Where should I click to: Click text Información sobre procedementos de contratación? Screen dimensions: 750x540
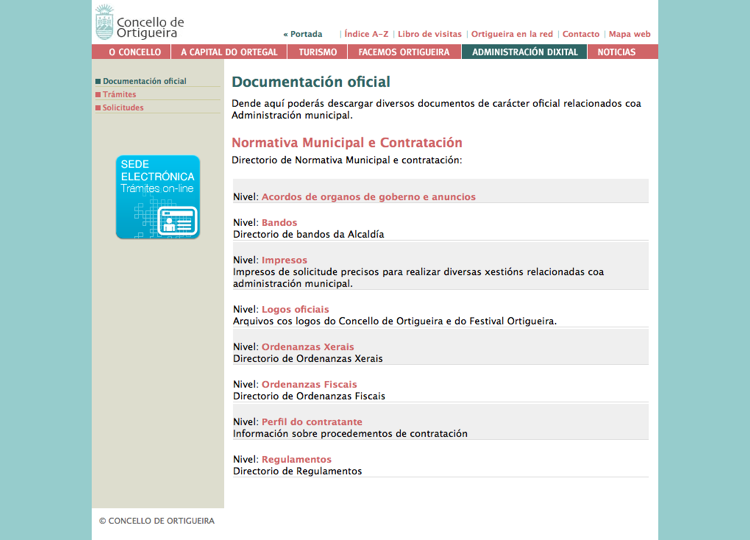point(350,434)
